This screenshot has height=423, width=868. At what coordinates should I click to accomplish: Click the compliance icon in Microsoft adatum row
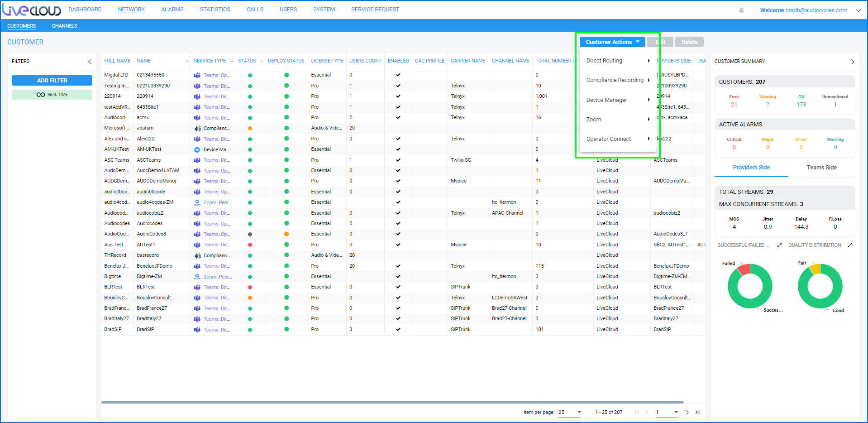(x=197, y=129)
